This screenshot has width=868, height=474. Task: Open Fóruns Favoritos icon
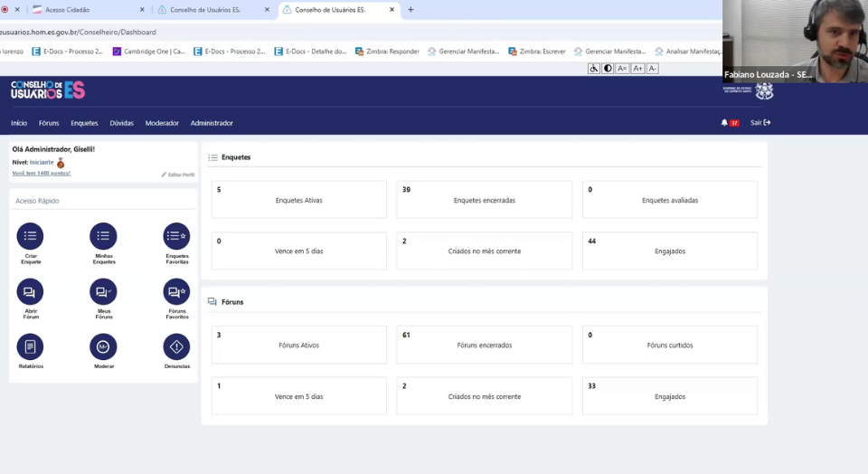point(176,292)
